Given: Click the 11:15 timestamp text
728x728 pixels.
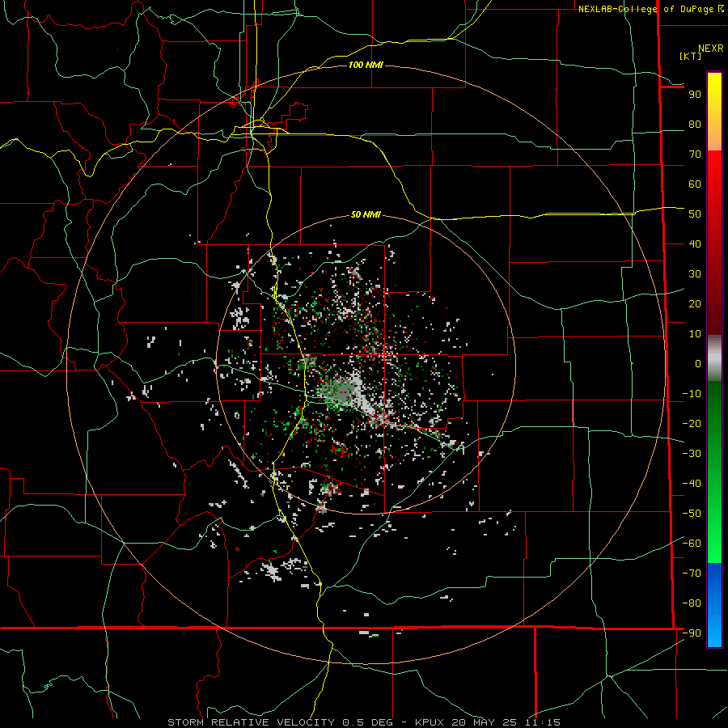Looking at the screenshot, I should click(542, 722).
